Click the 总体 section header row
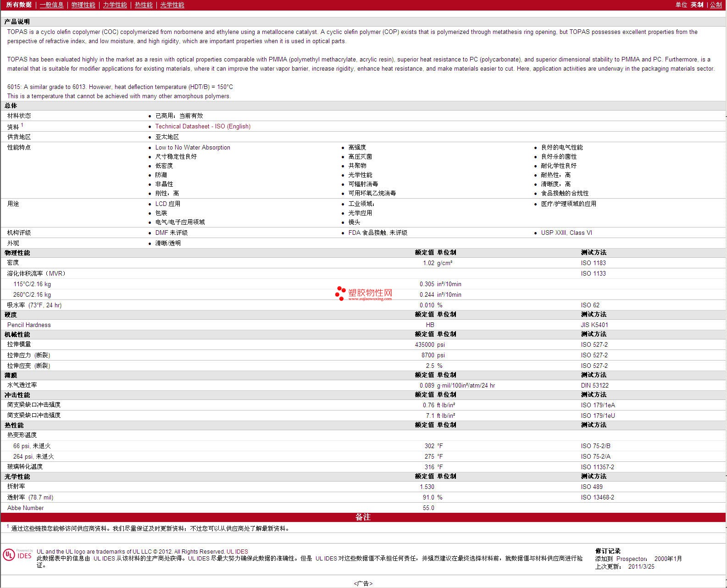This screenshot has width=727, height=588. tap(11, 105)
